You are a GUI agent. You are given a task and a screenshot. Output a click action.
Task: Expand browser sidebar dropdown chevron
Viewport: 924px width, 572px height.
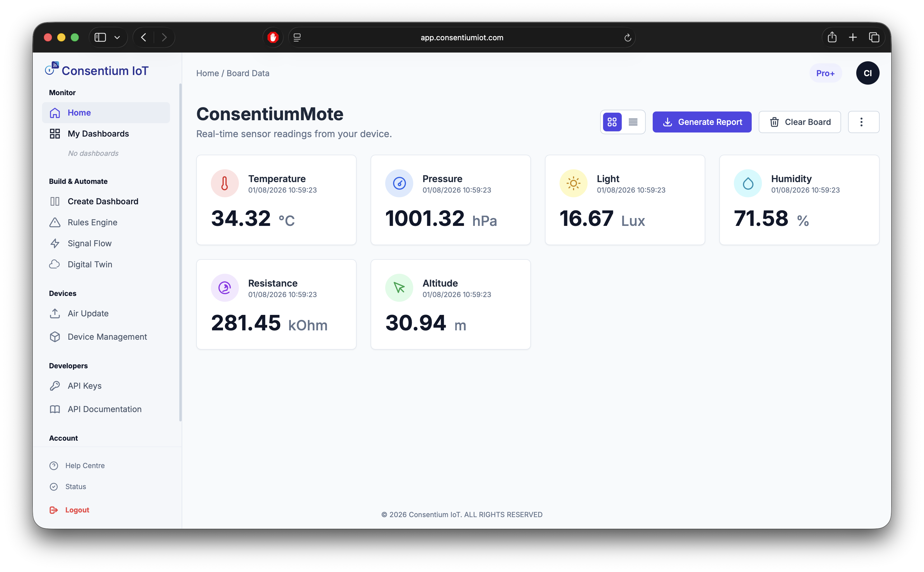[117, 37]
